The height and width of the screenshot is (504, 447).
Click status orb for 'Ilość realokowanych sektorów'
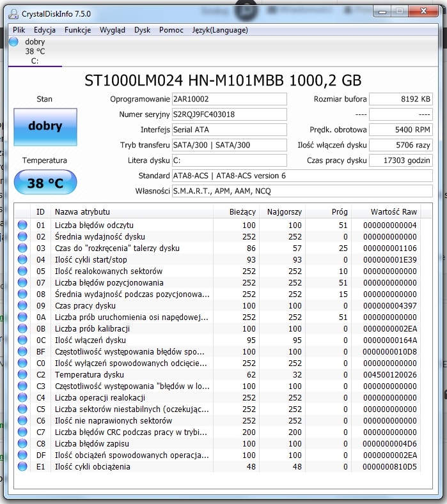pos(22,271)
